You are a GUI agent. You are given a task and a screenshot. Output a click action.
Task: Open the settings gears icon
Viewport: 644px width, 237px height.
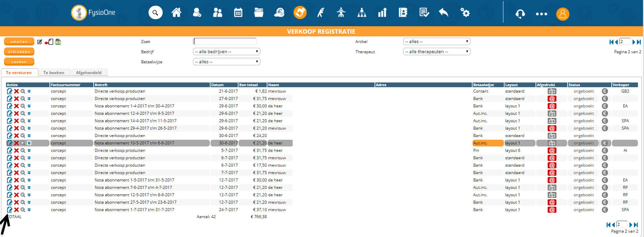coord(465,13)
